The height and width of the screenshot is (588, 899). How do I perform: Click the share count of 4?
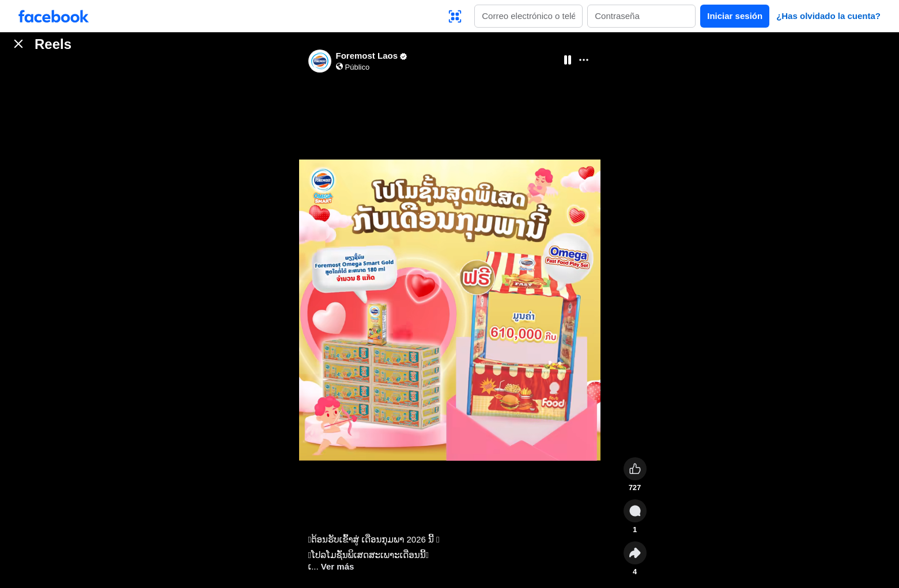coord(634,572)
